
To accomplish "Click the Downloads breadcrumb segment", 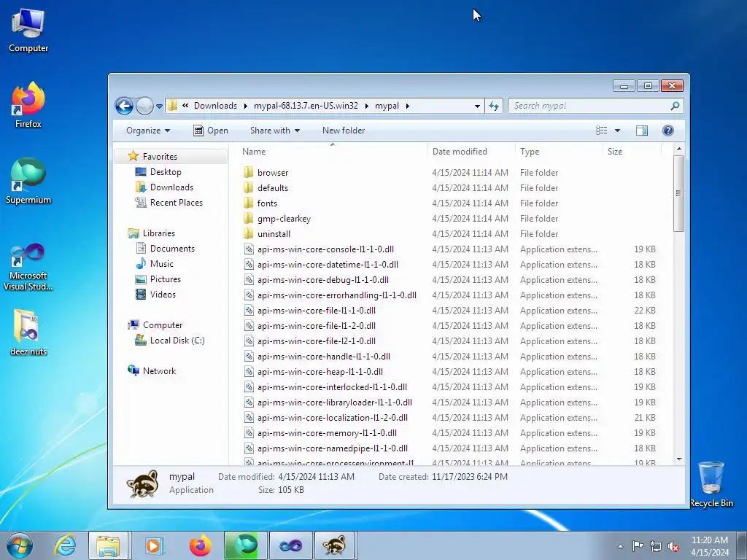I will [x=215, y=106].
